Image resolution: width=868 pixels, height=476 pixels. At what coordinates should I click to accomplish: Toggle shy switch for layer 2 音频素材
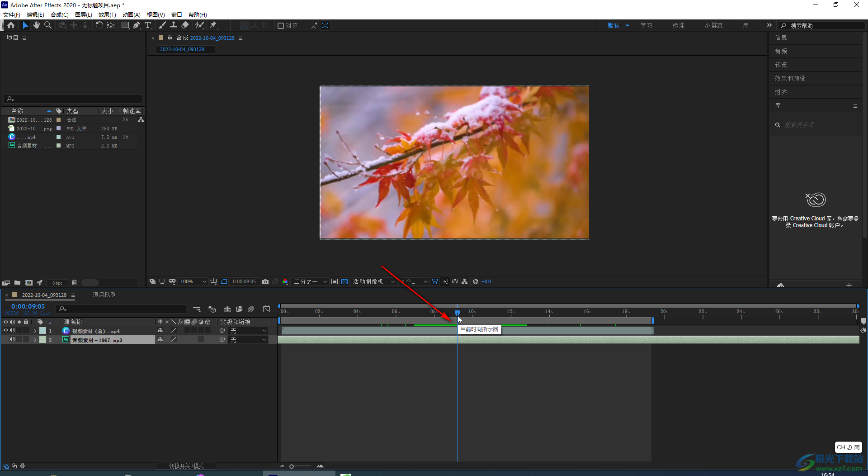(160, 339)
